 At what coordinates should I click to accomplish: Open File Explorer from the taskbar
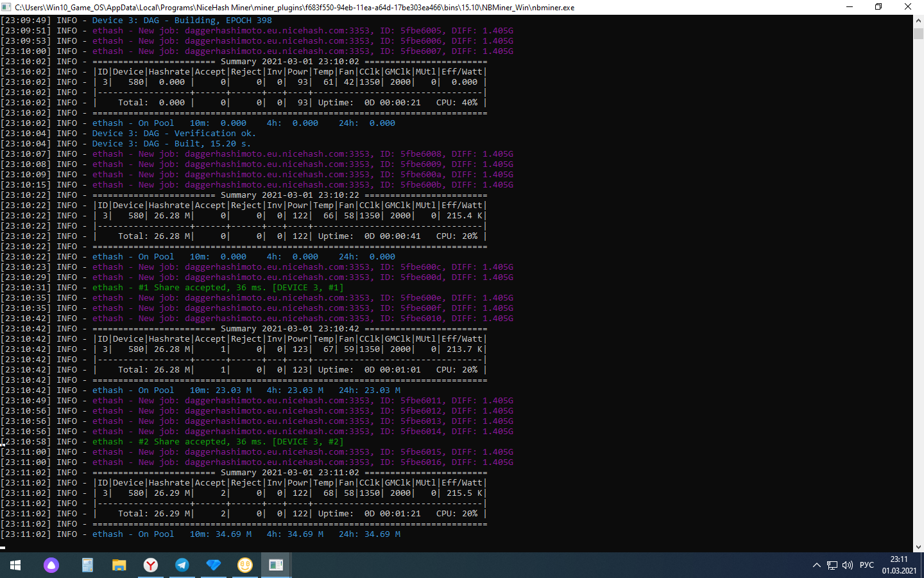[119, 565]
